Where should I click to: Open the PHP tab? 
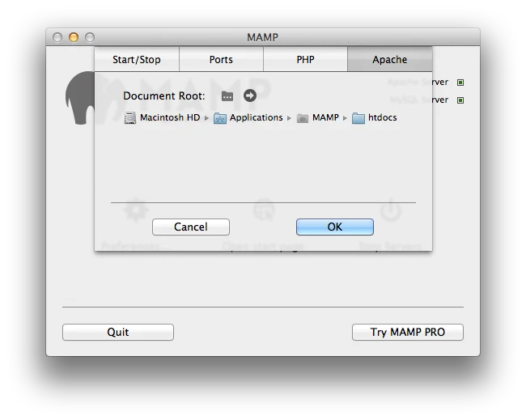click(x=305, y=59)
